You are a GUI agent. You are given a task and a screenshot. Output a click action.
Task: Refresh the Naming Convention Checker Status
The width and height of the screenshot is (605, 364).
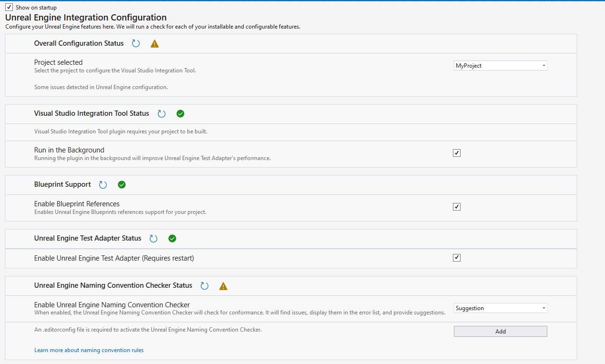pos(205,286)
